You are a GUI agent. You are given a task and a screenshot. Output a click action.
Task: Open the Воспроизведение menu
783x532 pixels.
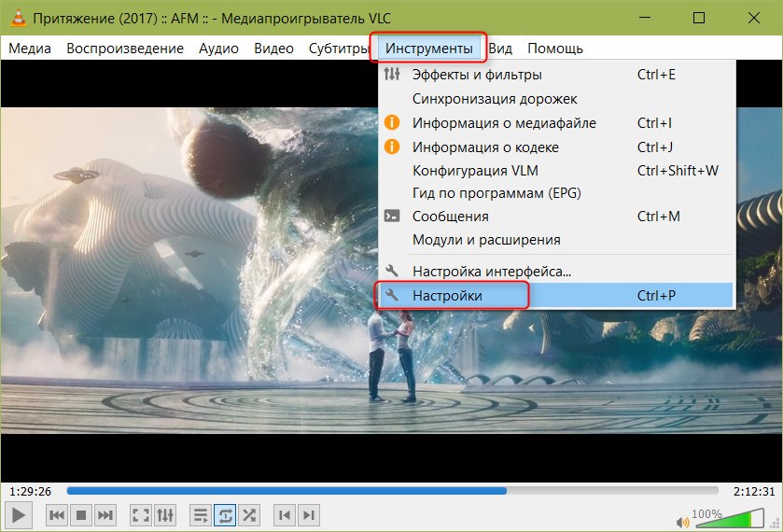click(125, 49)
